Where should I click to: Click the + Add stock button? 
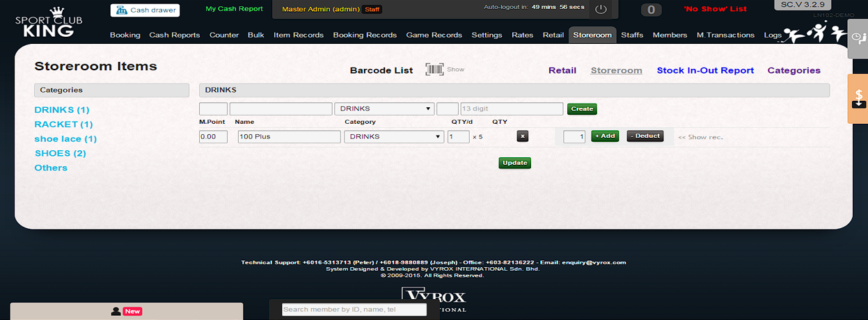click(x=604, y=136)
